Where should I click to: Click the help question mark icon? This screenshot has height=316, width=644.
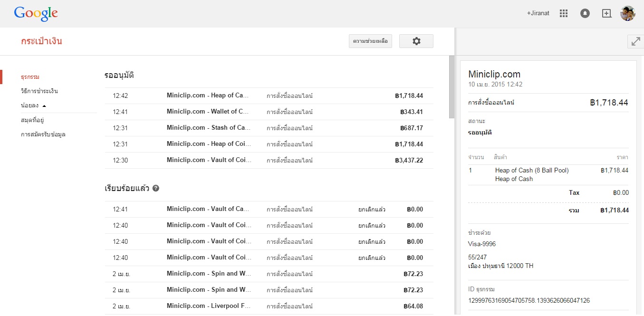[x=156, y=188]
